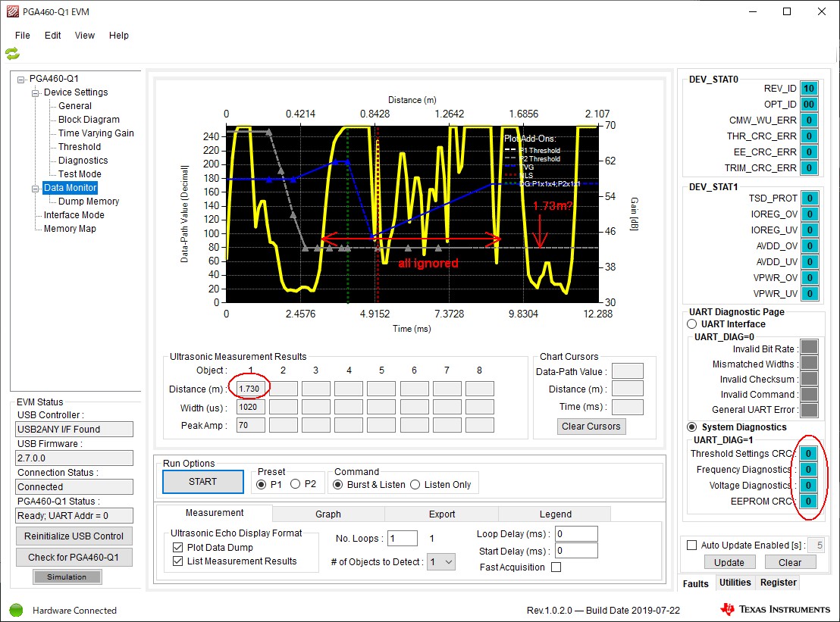Enable Fast Acquisition checkbox
This screenshot has width=840, height=622.
pos(556,567)
